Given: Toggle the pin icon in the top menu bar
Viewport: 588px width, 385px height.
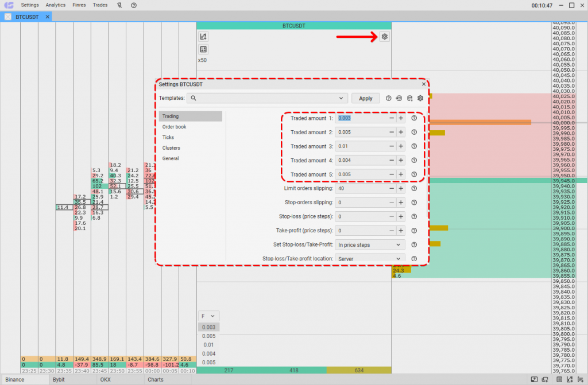Looking at the screenshot, I should click(x=119, y=5).
